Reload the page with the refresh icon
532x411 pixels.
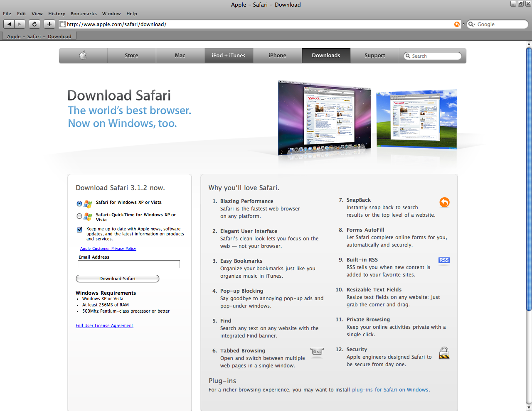tap(34, 24)
